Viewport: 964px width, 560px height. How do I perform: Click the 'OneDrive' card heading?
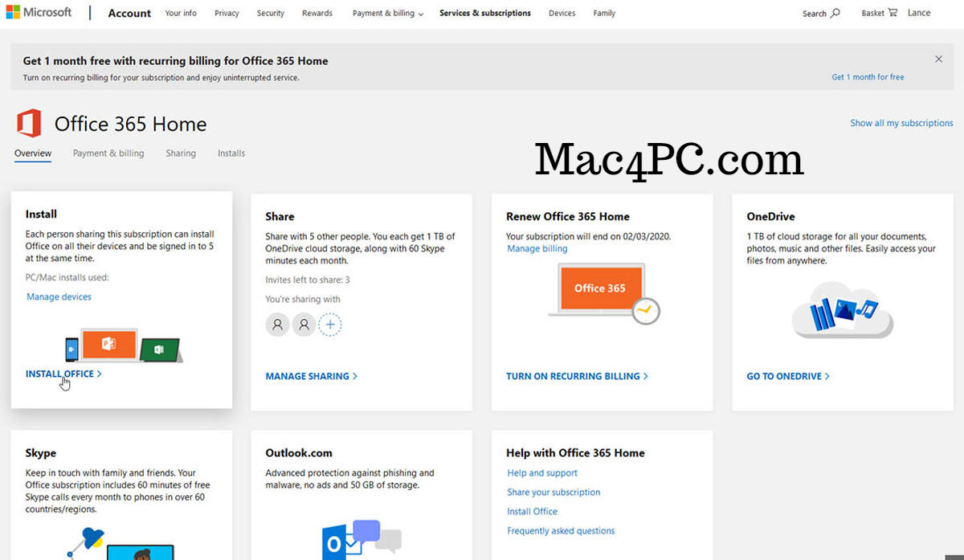tap(771, 217)
